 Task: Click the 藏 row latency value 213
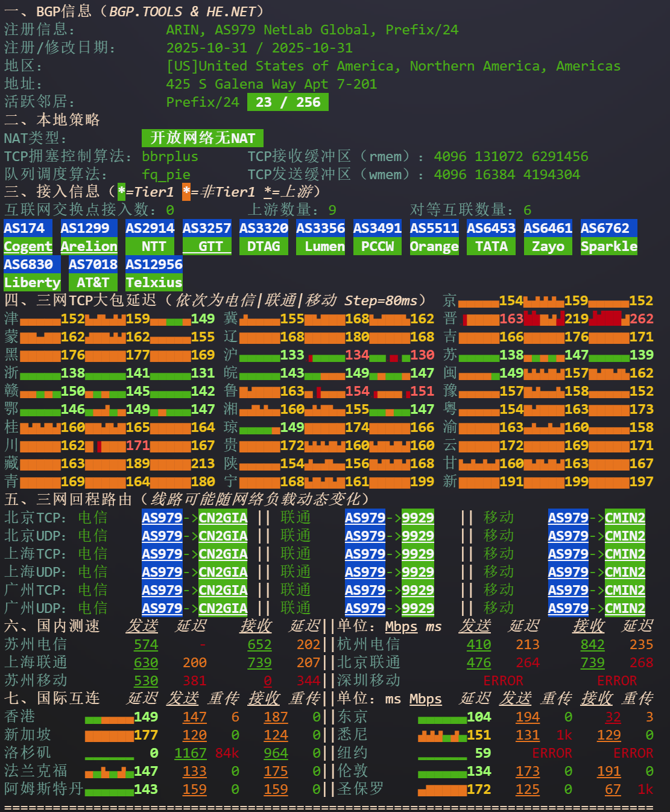pos(203,463)
